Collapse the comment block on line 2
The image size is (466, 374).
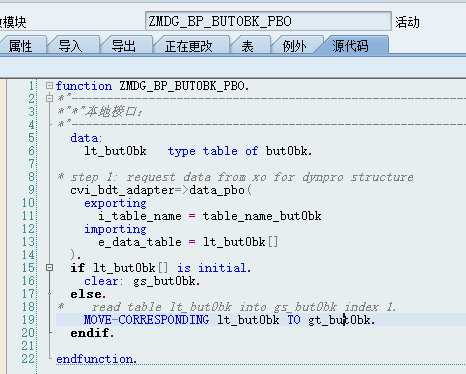[49, 98]
